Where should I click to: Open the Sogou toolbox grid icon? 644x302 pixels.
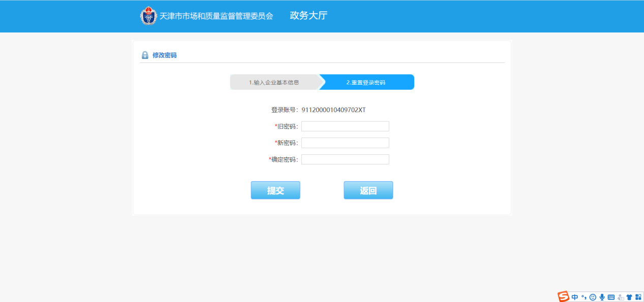click(638, 297)
